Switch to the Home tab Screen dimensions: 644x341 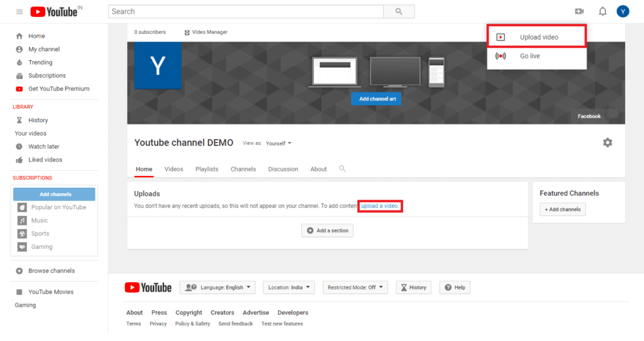coord(144,169)
